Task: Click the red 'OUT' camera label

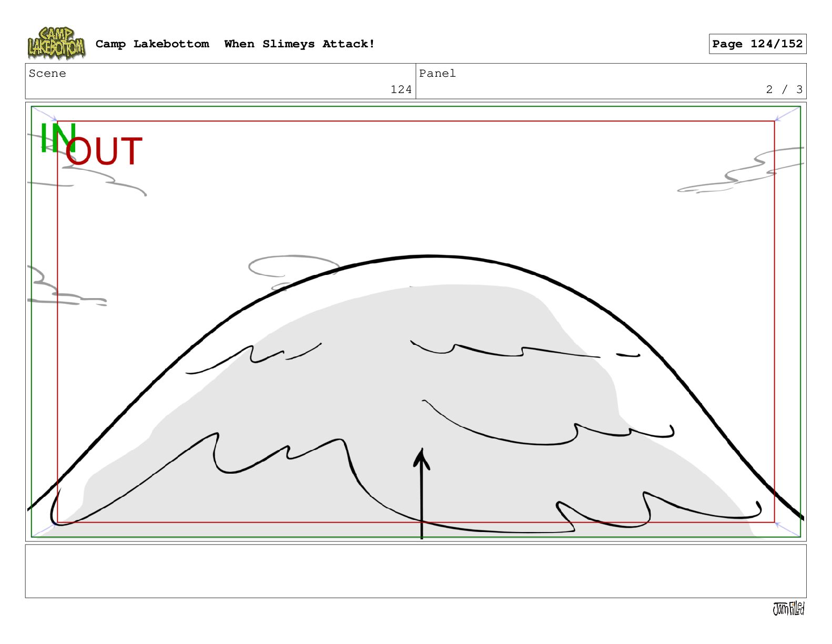Action: [104, 151]
